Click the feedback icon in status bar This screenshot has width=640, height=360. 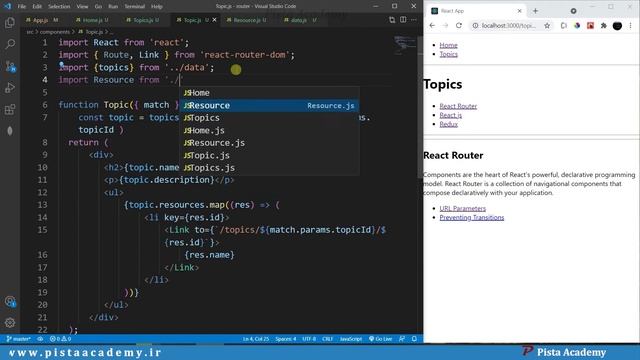pyautogui.click(x=402, y=339)
